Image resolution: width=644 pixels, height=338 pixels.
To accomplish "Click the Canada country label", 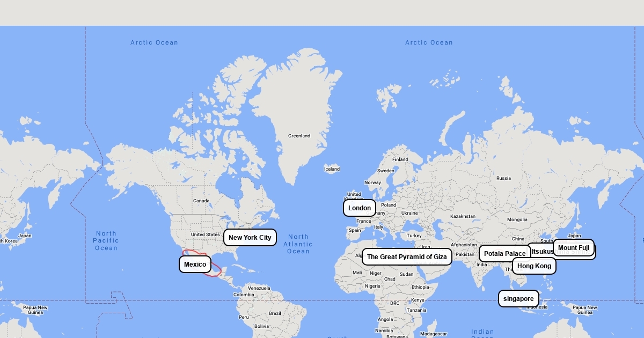I will coord(201,201).
